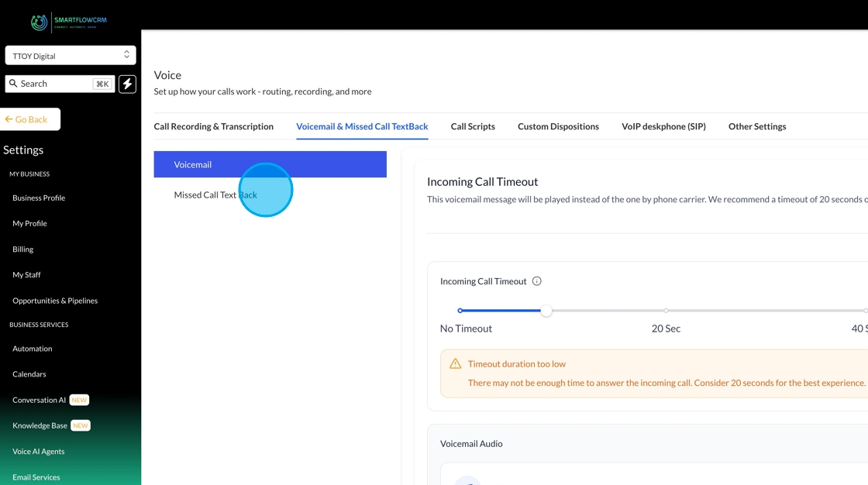Click the NEW badge beside Knowledge Base
The width and height of the screenshot is (868, 485).
[x=81, y=425]
